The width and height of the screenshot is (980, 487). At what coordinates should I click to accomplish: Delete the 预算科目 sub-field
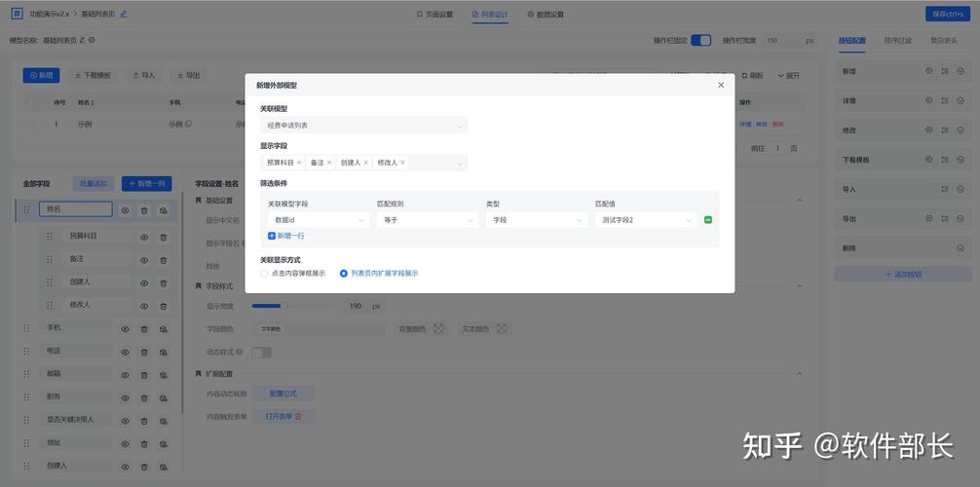[x=164, y=238]
